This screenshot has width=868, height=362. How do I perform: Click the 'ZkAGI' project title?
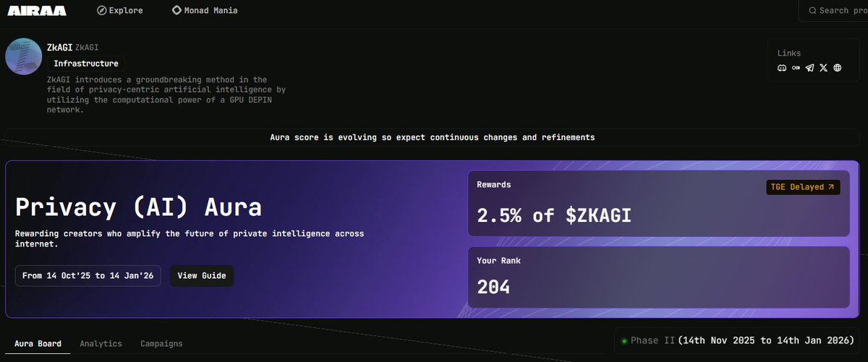pyautogui.click(x=59, y=47)
